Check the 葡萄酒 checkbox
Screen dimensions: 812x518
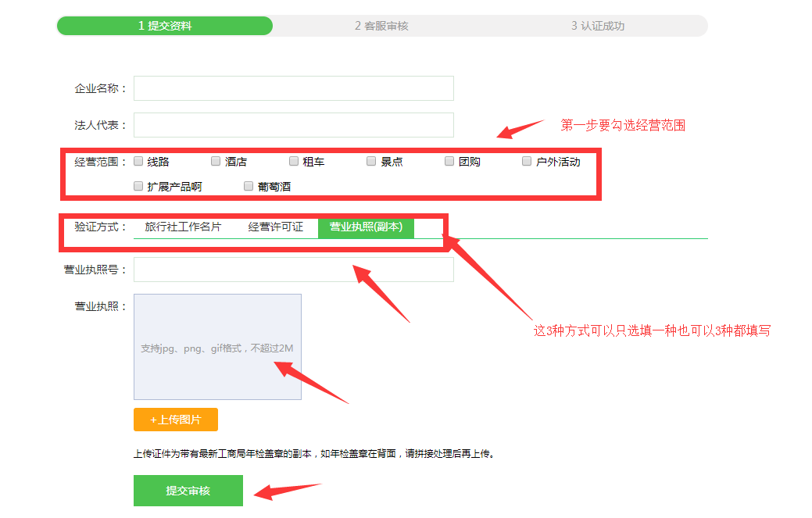tap(249, 187)
